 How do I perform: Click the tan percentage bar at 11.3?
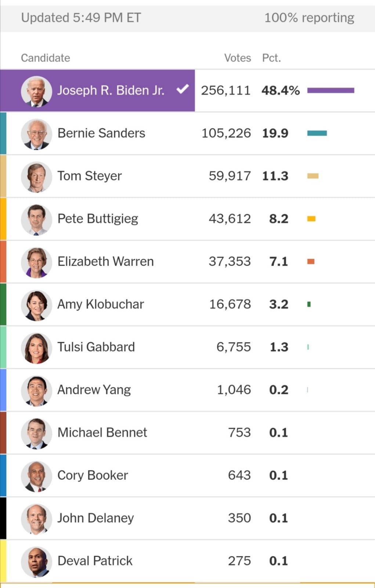click(313, 176)
